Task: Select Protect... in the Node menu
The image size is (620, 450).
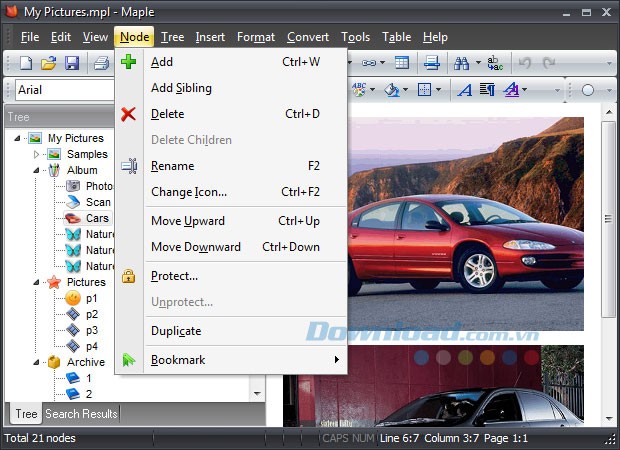Action: 174,276
